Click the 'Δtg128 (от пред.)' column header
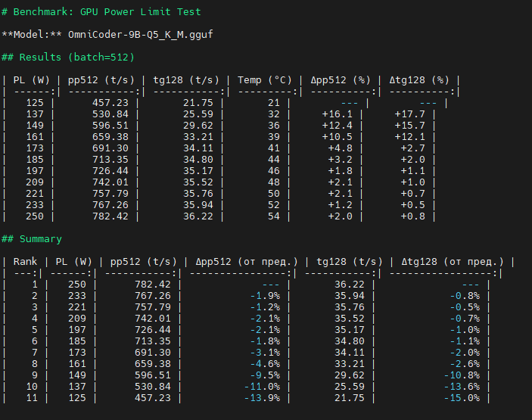This screenshot has width=532, height=420. click(x=453, y=262)
